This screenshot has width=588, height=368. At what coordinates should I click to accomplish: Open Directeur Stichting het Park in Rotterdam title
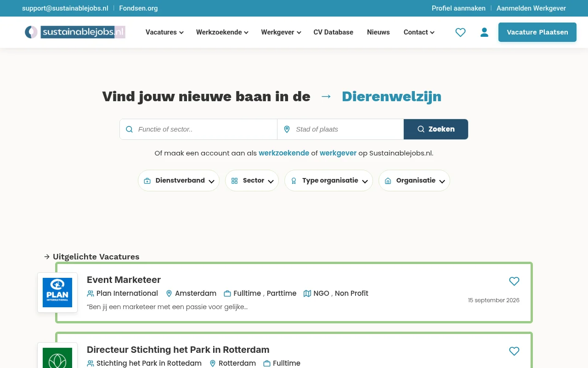[x=178, y=350]
